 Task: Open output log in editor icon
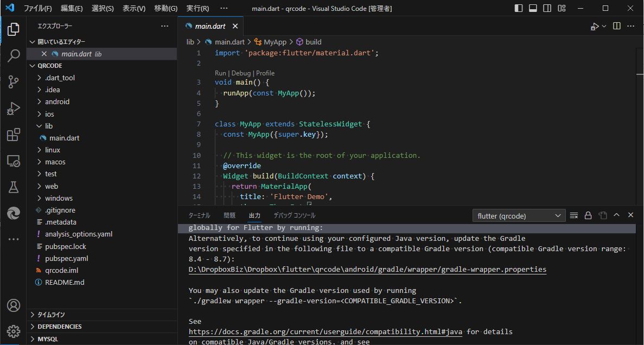pyautogui.click(x=603, y=215)
